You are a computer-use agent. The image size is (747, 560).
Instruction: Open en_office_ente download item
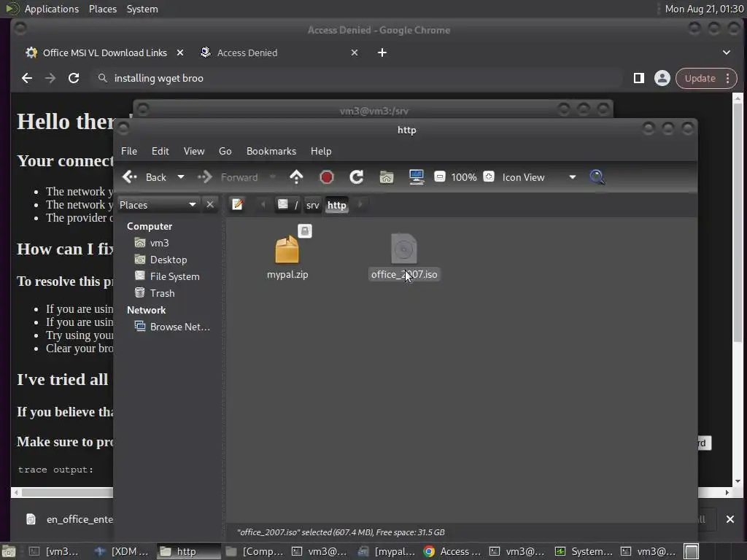tap(70, 519)
